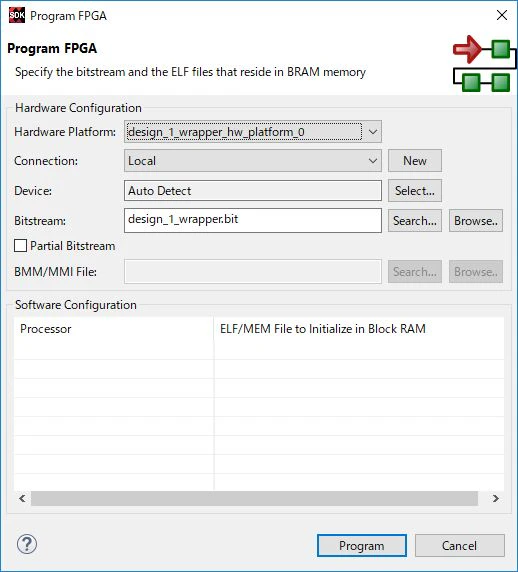Click the Device field showing Auto Detect
This screenshot has width=518, height=572.
coord(253,190)
